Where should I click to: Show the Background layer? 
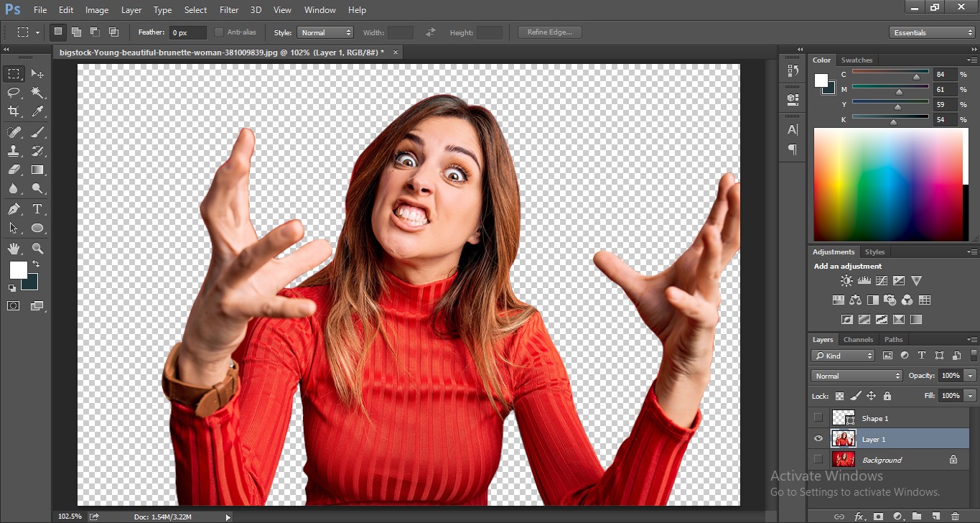818,460
